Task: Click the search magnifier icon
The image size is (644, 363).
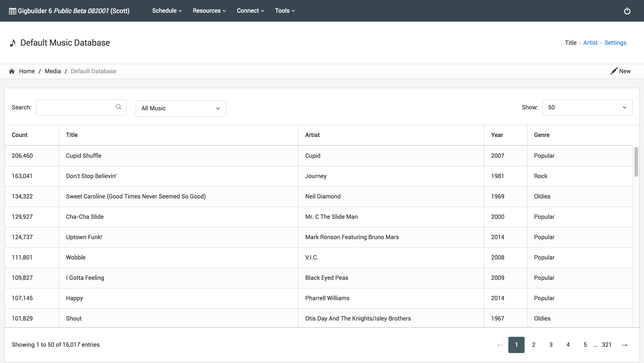Action: (x=118, y=107)
